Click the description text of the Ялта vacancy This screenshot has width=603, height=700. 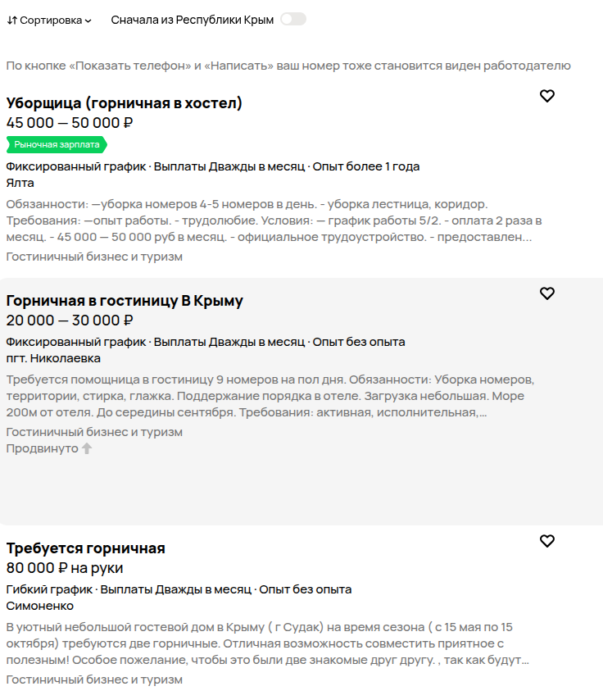tap(274, 220)
